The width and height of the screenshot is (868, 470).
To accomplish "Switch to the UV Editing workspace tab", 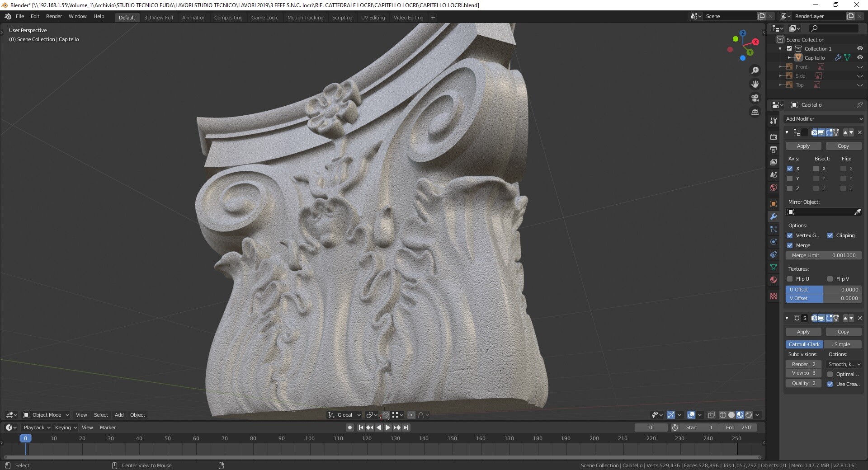I will (x=373, y=17).
